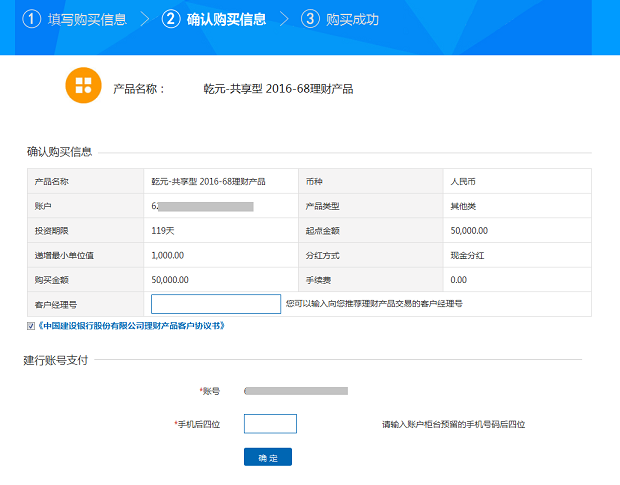The image size is (620, 485).
Task: Click the circled number 1 step icon
Action: coord(33,19)
